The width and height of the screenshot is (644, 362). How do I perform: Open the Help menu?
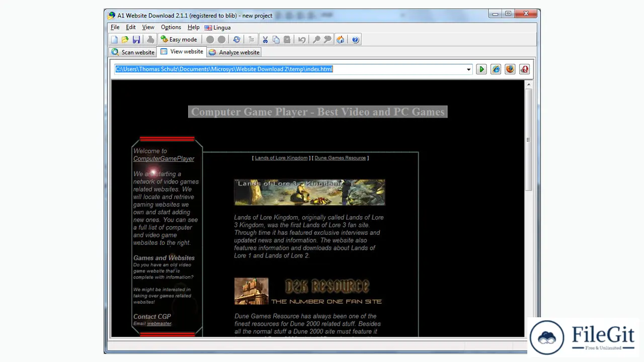(194, 27)
